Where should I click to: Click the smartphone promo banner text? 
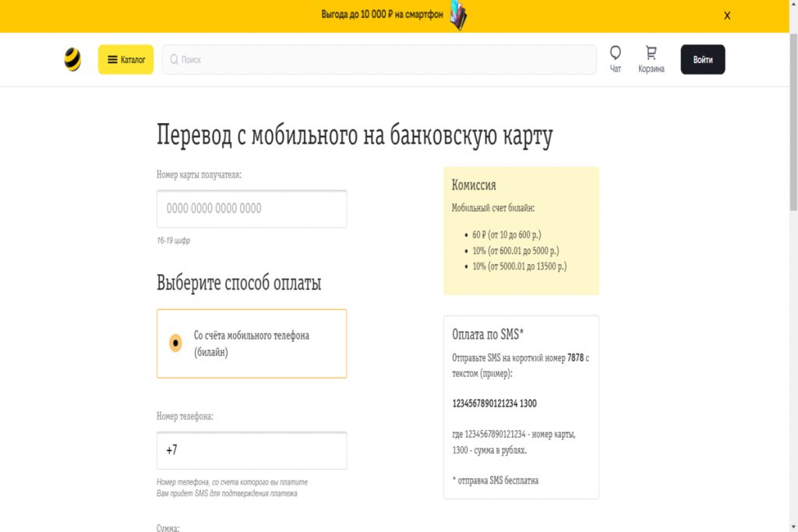point(382,15)
